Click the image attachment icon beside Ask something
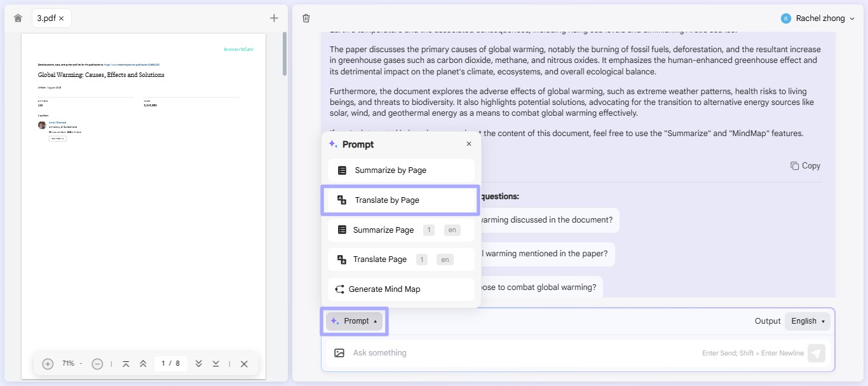Viewport: 868px width, 386px height. pyautogui.click(x=339, y=352)
